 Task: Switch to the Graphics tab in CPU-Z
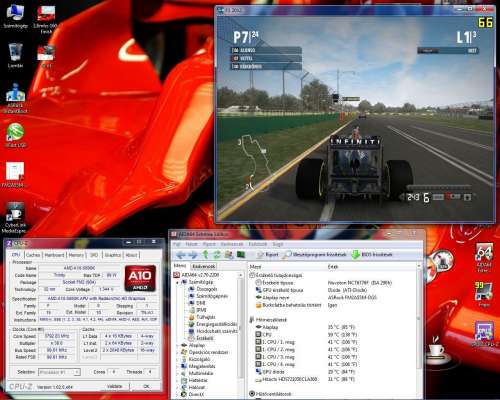pos(112,255)
